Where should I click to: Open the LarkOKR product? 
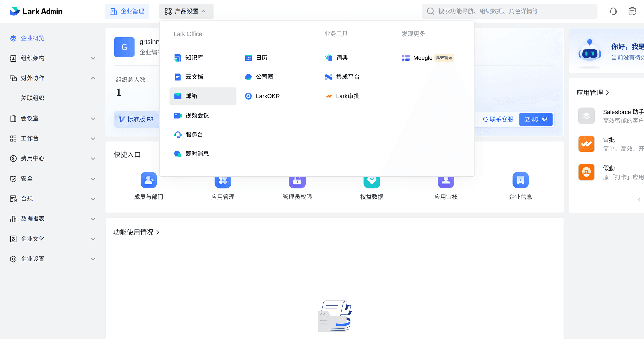tap(268, 96)
